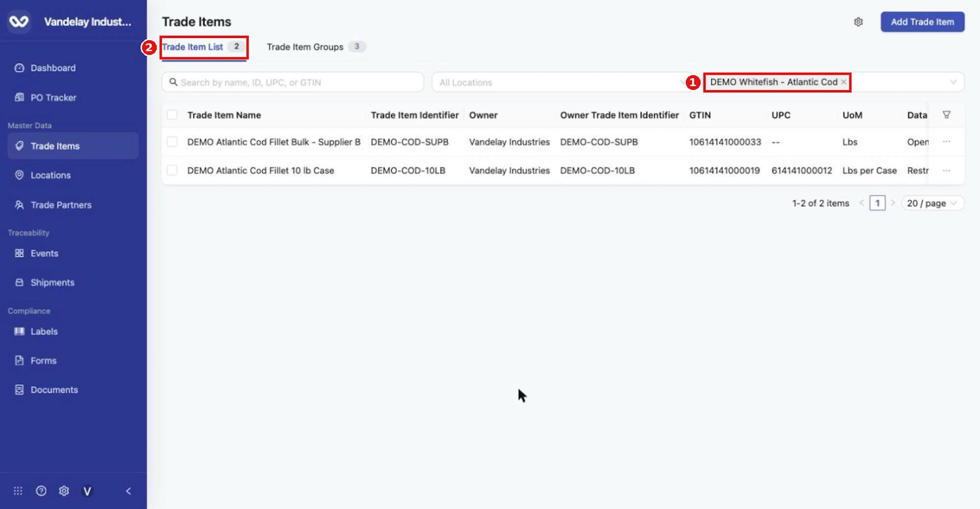Open the help question mark icon
The height and width of the screenshot is (509, 980).
click(41, 491)
